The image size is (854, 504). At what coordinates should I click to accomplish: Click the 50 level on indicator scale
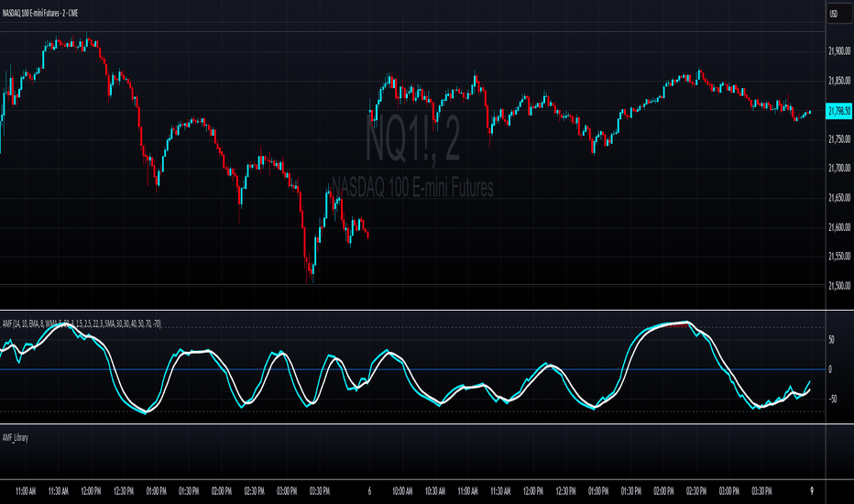(831, 339)
